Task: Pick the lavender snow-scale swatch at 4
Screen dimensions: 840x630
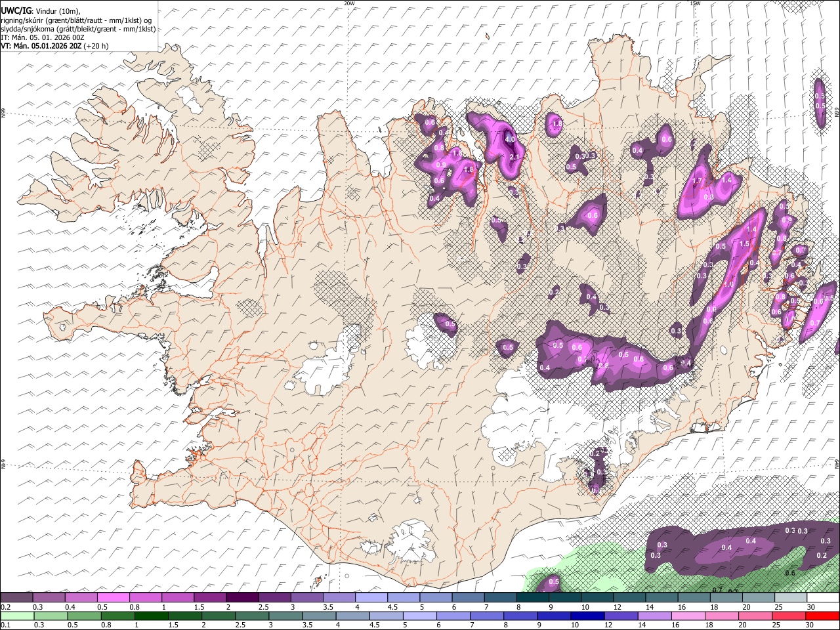Action: pos(371,597)
